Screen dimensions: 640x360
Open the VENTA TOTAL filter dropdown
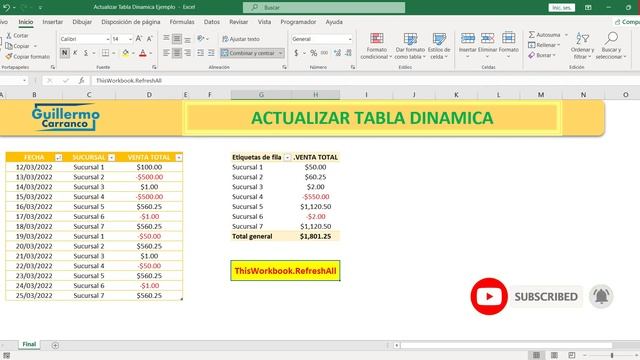[179, 158]
